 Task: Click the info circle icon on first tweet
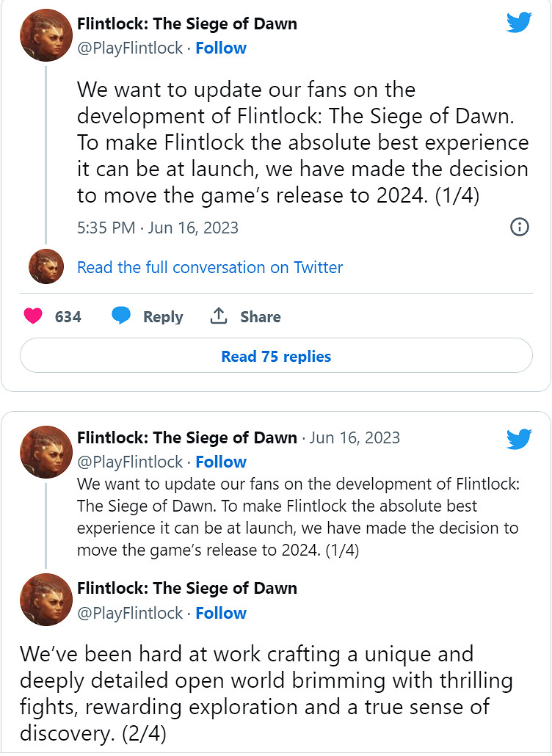[519, 227]
